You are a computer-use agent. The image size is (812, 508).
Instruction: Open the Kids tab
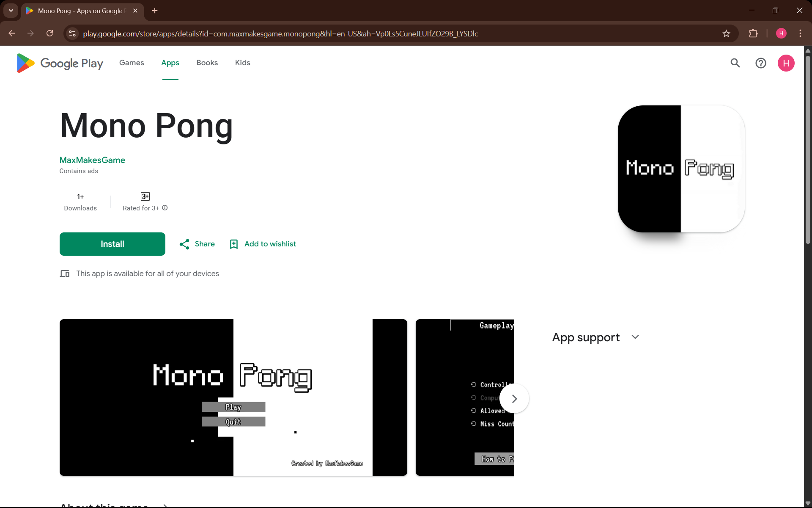(x=243, y=63)
